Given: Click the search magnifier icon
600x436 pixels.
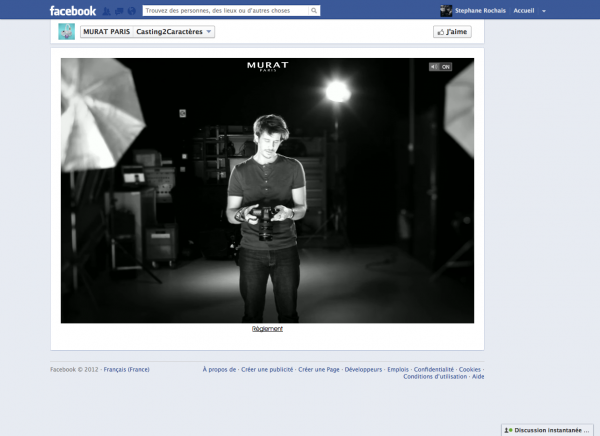Looking at the screenshot, I should [x=314, y=11].
